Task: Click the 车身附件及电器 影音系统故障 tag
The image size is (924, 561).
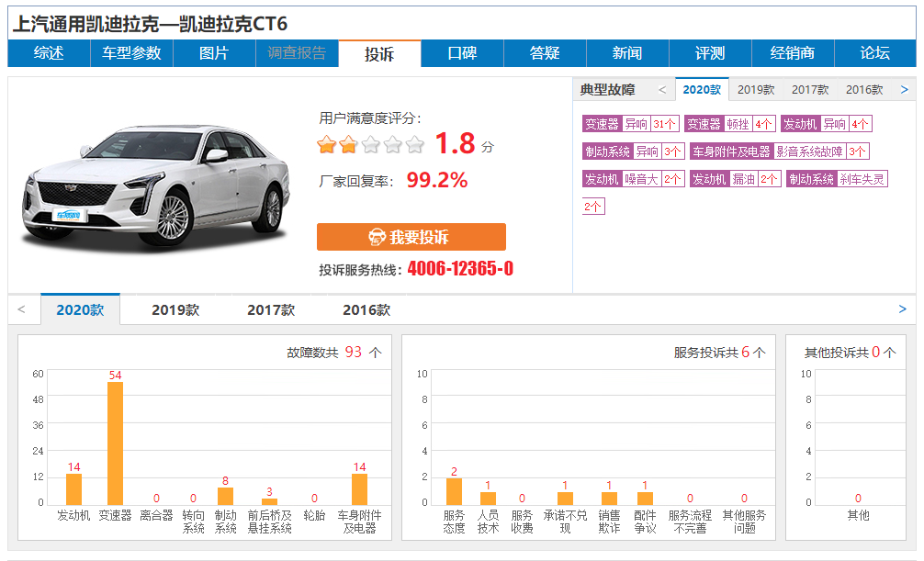Action: point(780,151)
